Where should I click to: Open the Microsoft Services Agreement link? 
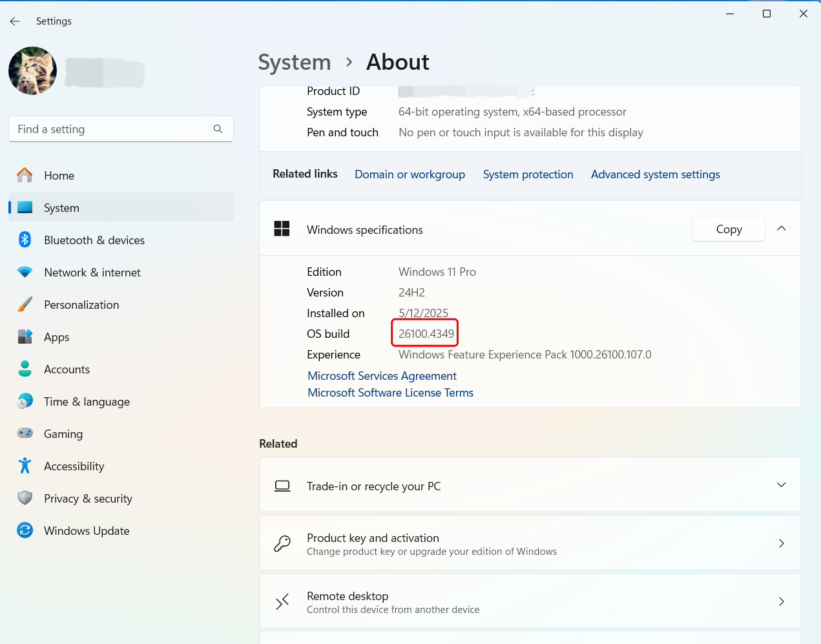point(382,375)
